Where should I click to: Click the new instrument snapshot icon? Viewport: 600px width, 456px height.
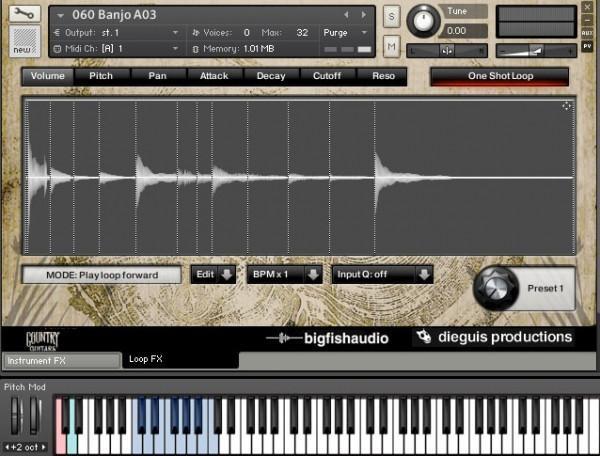(21, 40)
